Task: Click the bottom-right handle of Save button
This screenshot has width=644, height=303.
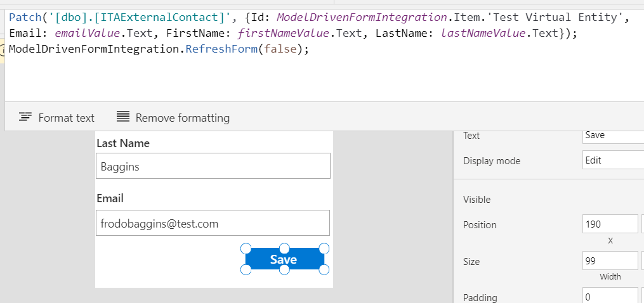Action: pos(324,269)
